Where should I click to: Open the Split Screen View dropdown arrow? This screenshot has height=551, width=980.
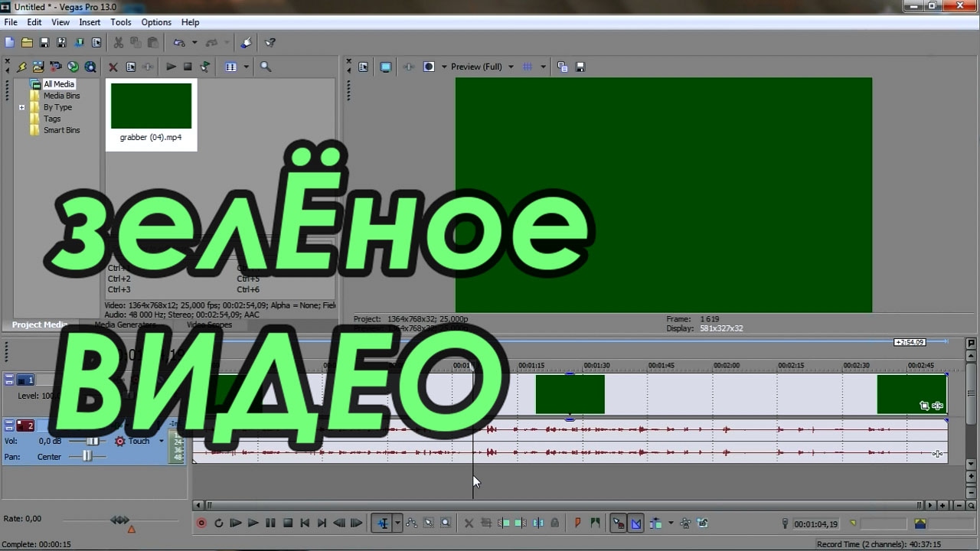(x=444, y=67)
